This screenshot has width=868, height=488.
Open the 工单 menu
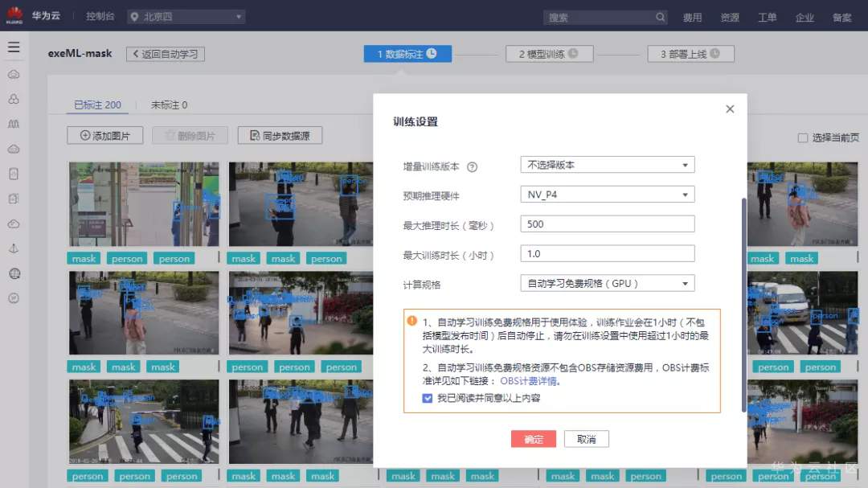767,17
